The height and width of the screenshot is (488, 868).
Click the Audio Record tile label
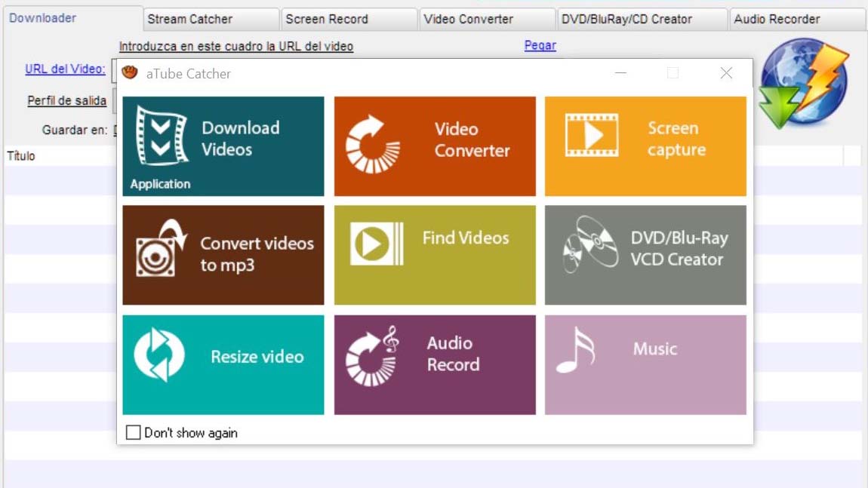pyautogui.click(x=454, y=354)
